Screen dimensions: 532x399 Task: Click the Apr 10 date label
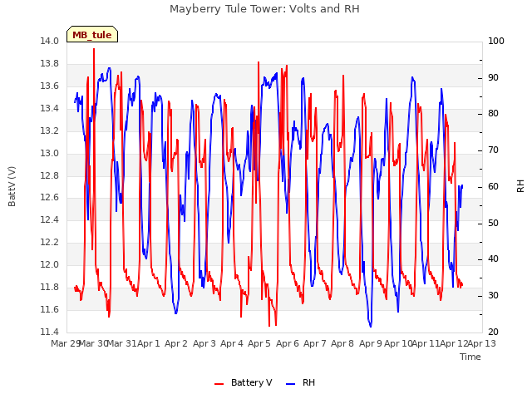pyautogui.click(x=398, y=343)
